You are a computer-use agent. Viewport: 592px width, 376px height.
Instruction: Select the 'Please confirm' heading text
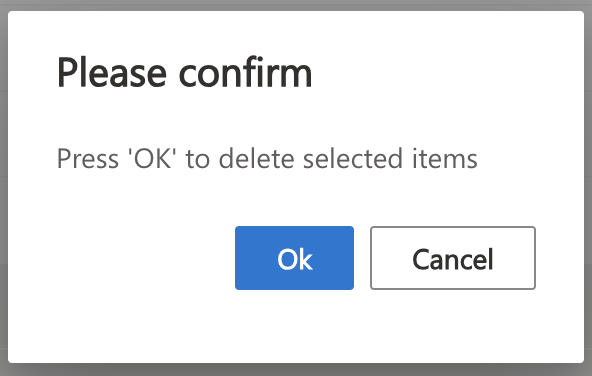point(184,72)
